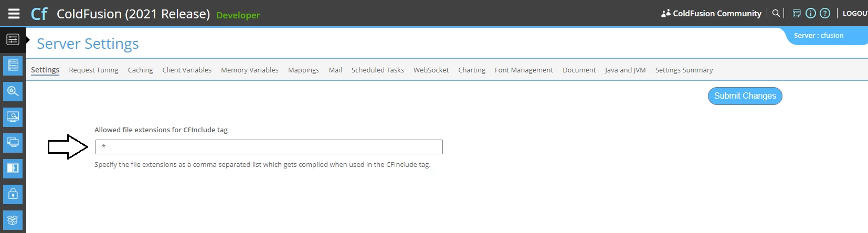Open the notes/resources icon in header
The width and height of the screenshot is (868, 233).
pos(797,14)
